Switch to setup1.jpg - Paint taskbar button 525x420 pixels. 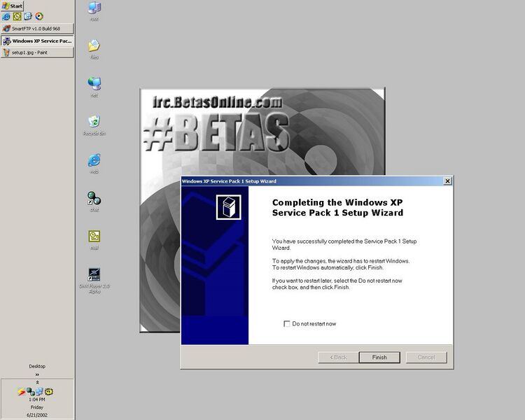click(x=37, y=52)
